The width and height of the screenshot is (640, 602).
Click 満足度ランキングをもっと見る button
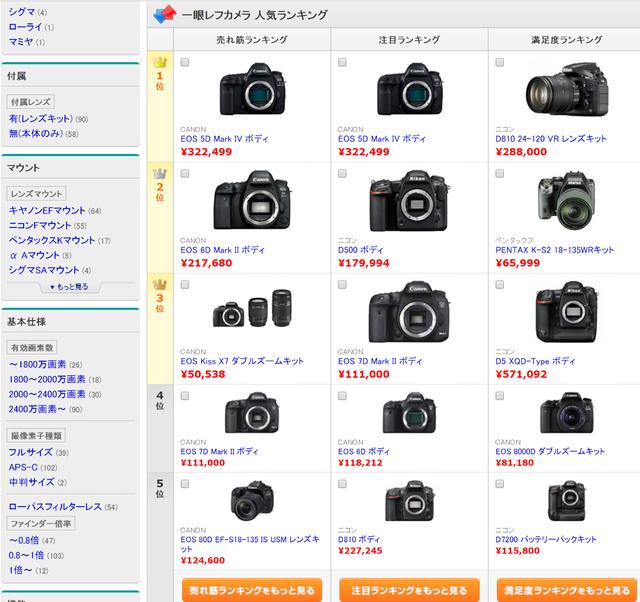tap(567, 590)
